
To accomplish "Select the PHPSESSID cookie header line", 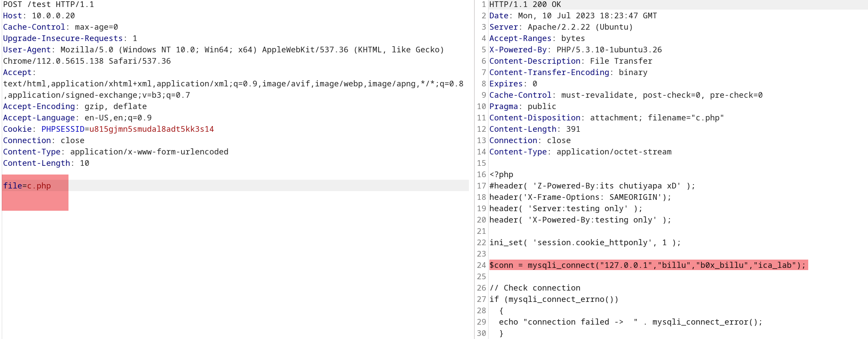I will [x=109, y=129].
